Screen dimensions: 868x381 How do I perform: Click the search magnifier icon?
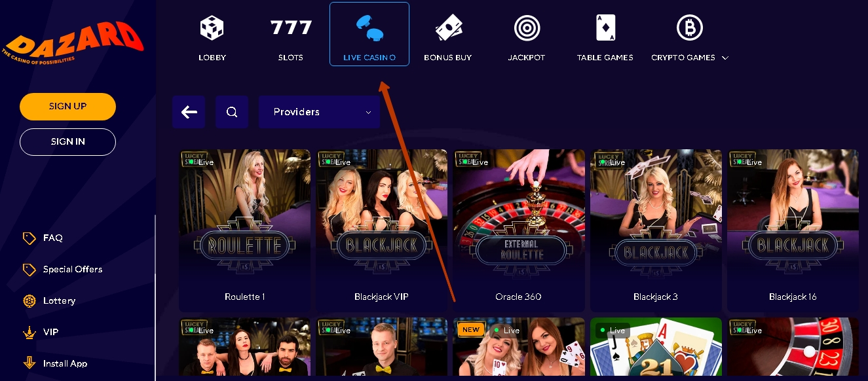click(232, 112)
